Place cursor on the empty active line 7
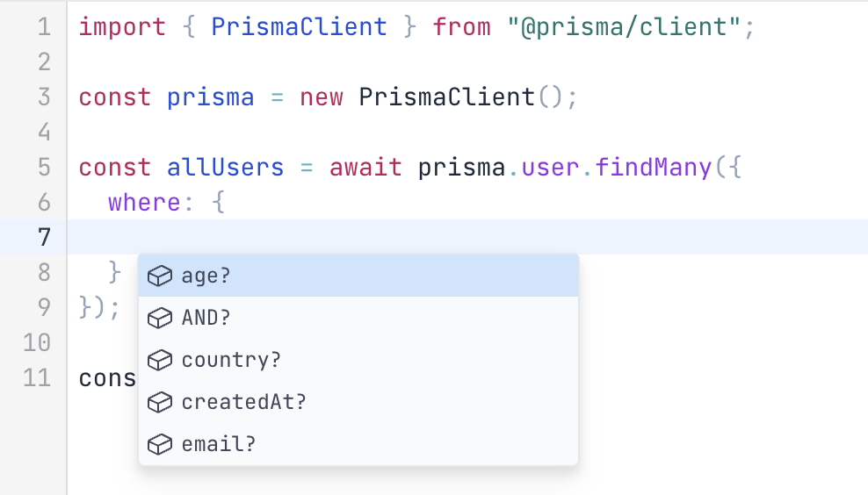The width and height of the screenshot is (868, 495). (439, 238)
